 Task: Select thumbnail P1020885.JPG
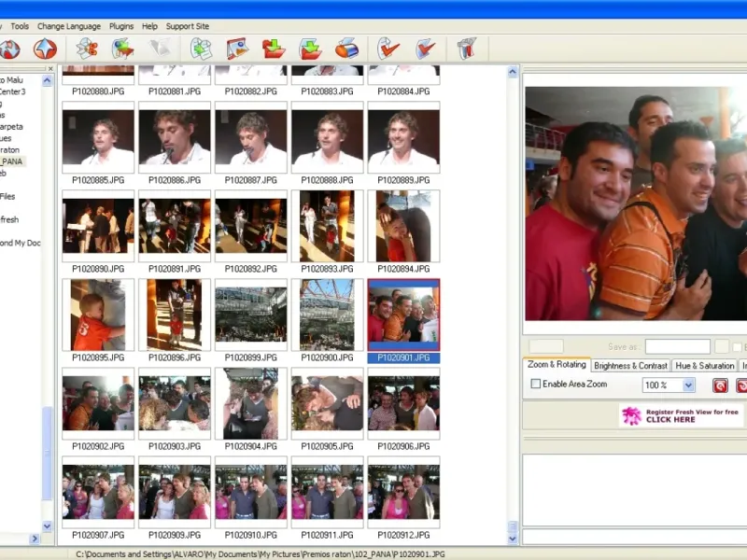(x=98, y=137)
